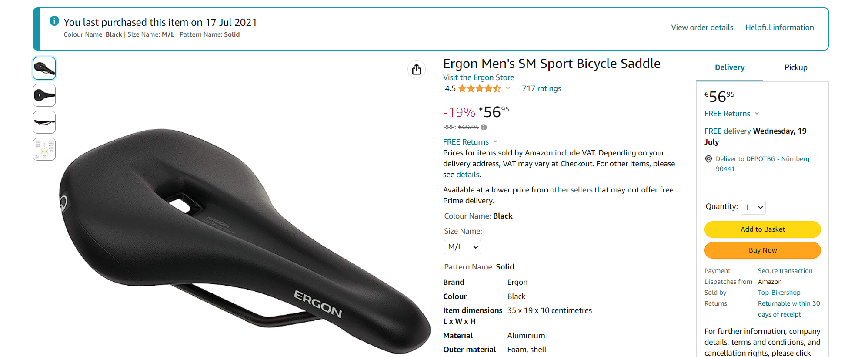The image size is (868, 357).
Task: Open the M/L size dropdown
Action: 462,247
